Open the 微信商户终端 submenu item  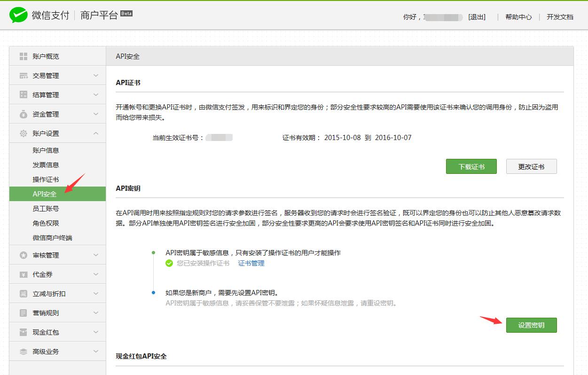[x=52, y=238]
